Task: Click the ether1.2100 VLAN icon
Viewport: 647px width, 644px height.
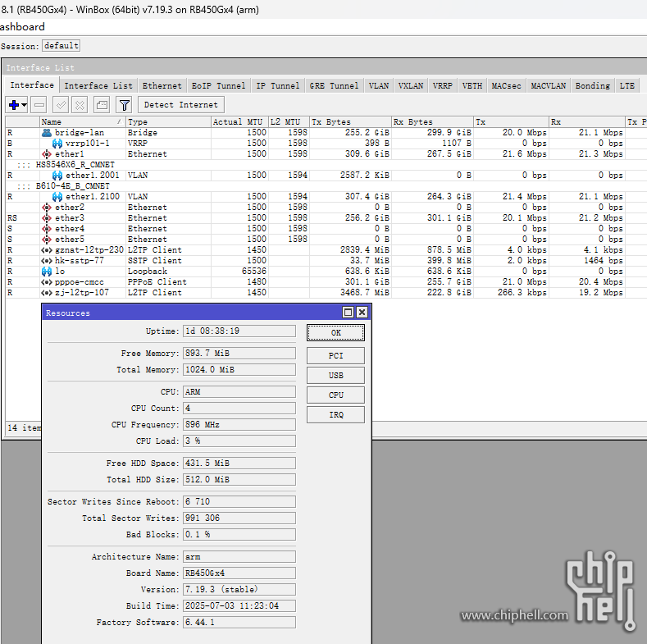Action: 57,197
